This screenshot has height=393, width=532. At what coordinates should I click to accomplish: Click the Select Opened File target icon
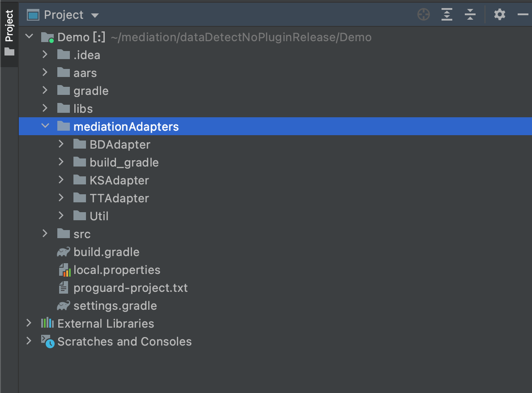tap(423, 15)
